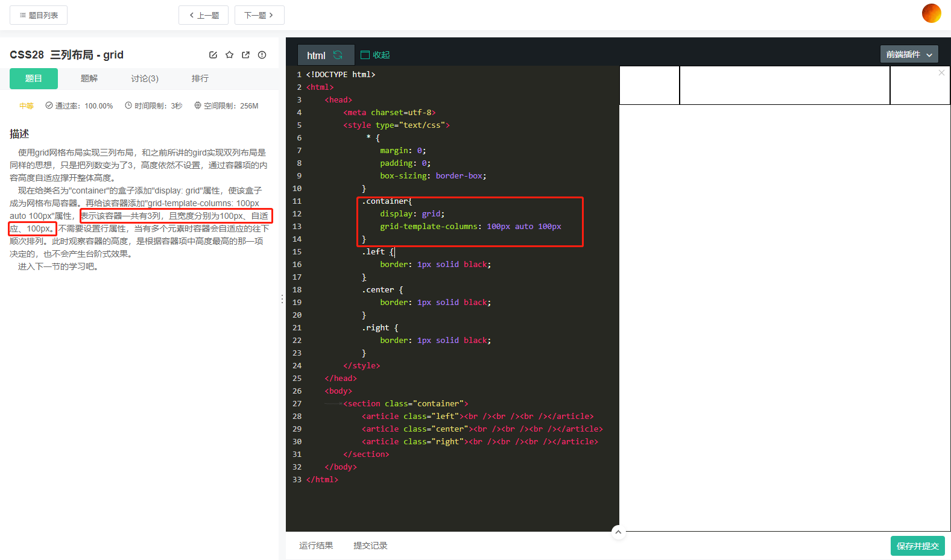The image size is (951, 560).
Task: Click the closing </html> tag line
Action: pos(322,480)
